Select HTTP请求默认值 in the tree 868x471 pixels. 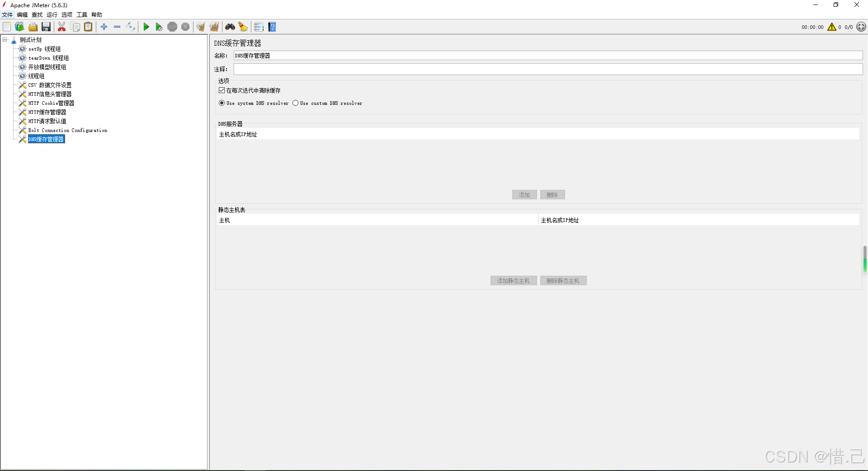47,121
